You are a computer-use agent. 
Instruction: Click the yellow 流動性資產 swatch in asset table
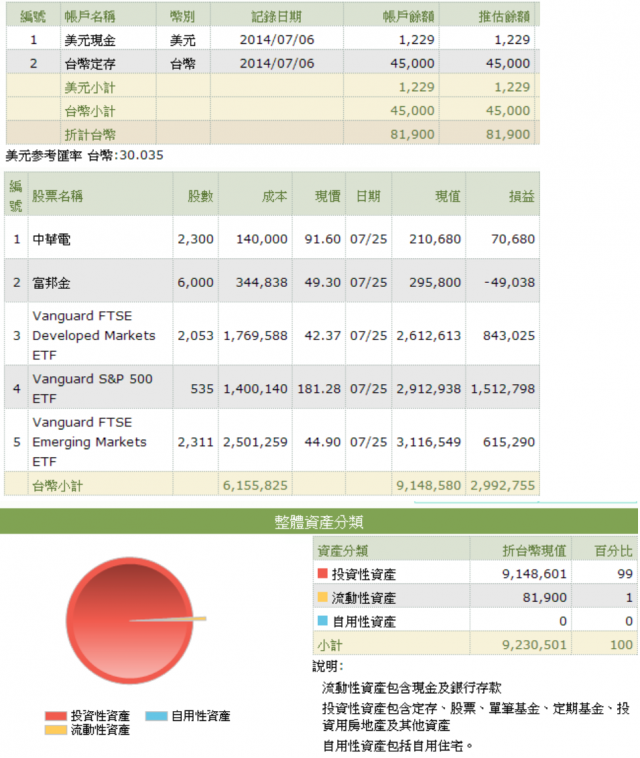[322, 597]
